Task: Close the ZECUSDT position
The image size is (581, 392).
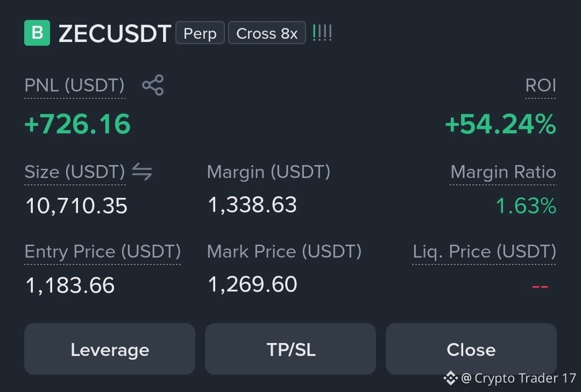Action: (471, 349)
